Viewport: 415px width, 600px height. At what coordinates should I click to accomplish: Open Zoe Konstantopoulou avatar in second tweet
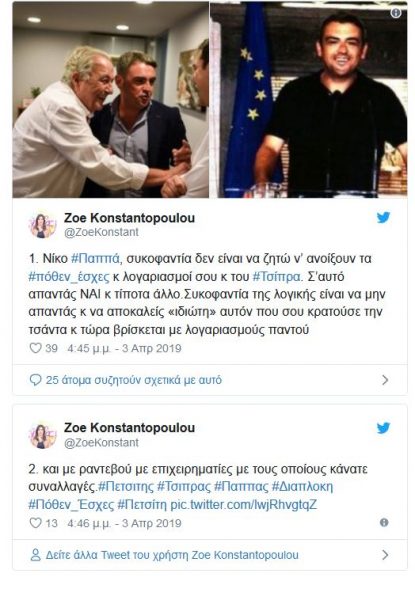coord(42,435)
